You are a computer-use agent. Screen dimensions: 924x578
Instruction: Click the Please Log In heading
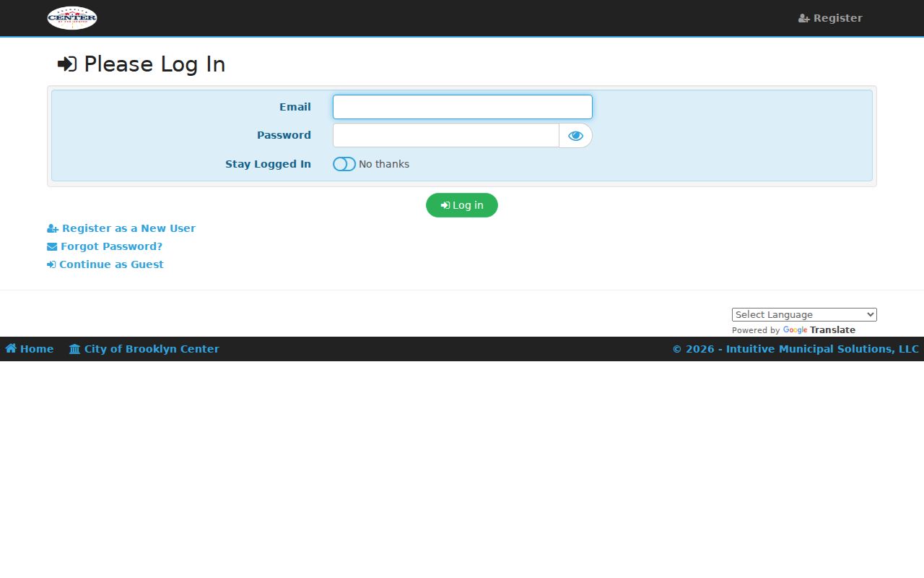click(141, 64)
